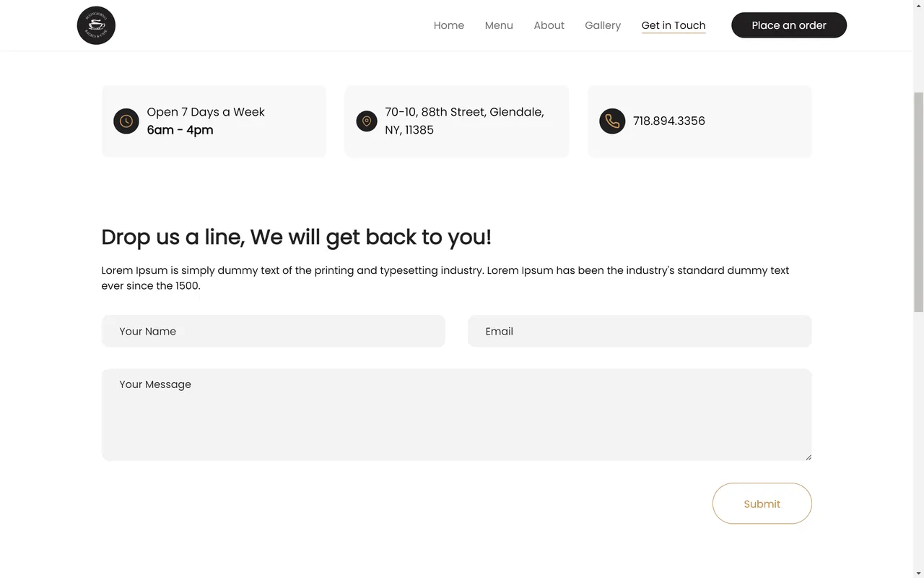Image resolution: width=924 pixels, height=578 pixels.
Task: Navigate to the Gallery page
Action: [603, 25]
